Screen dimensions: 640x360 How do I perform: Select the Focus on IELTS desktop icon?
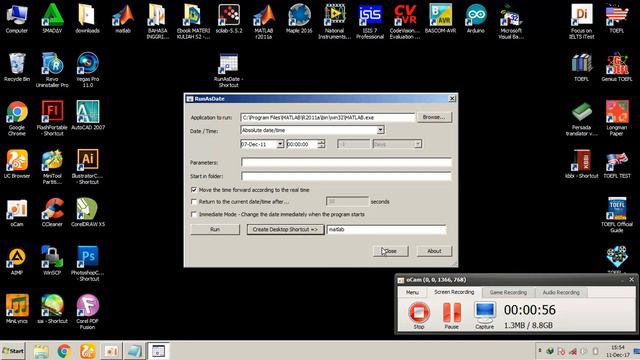(582, 21)
